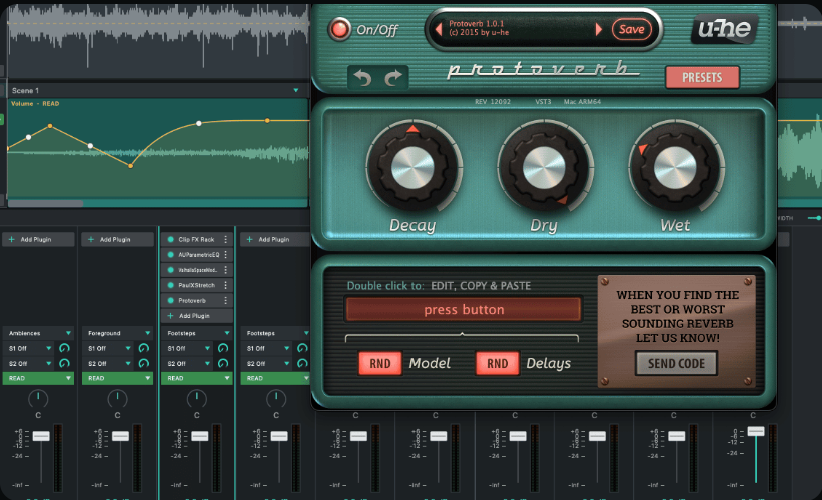Select lowest point on volume automation curve
Screen dimensions: 822x500
(131, 166)
